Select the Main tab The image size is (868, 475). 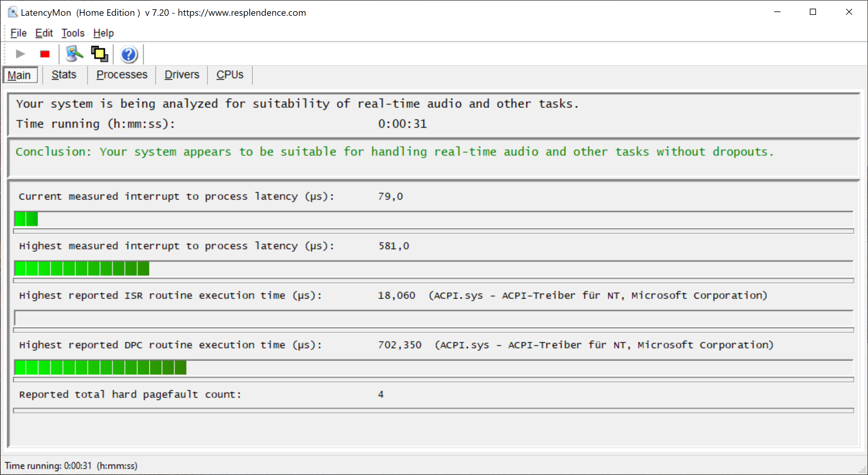(x=19, y=75)
